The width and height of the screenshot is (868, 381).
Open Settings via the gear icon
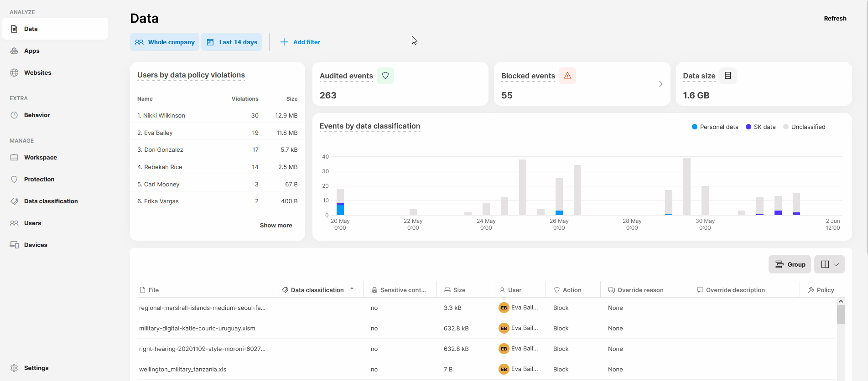(14, 368)
